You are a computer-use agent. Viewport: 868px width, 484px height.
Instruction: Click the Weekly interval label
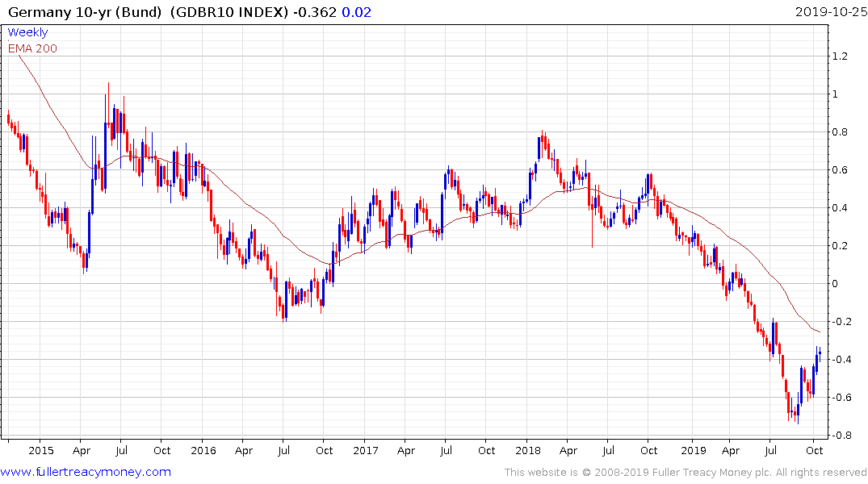tap(27, 32)
